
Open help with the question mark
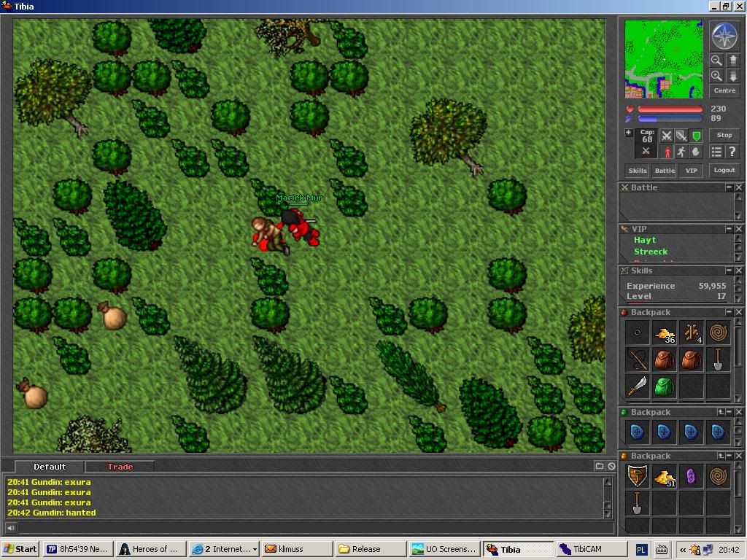[732, 152]
